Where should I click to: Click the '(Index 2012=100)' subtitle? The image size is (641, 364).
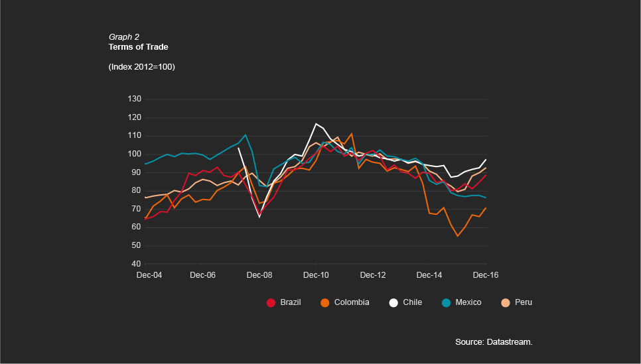(141, 67)
